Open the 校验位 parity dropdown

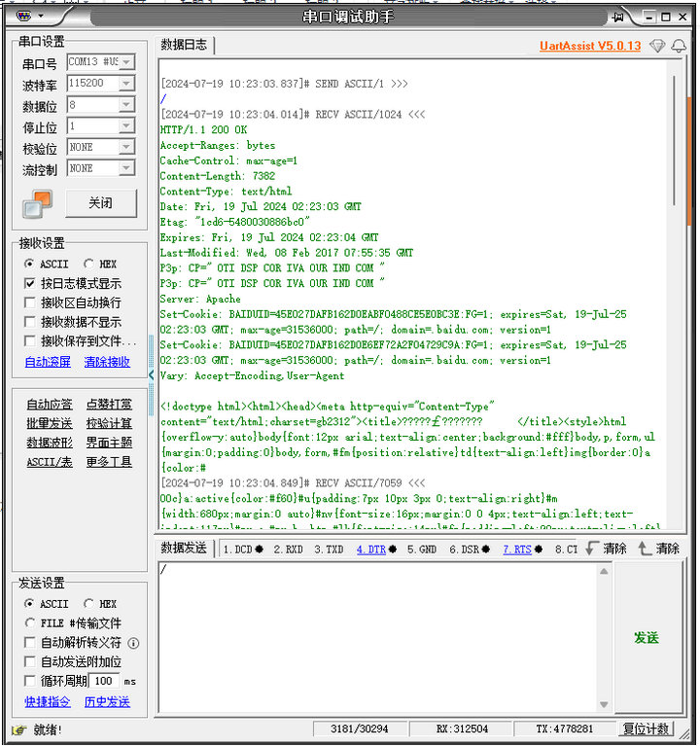(126, 148)
